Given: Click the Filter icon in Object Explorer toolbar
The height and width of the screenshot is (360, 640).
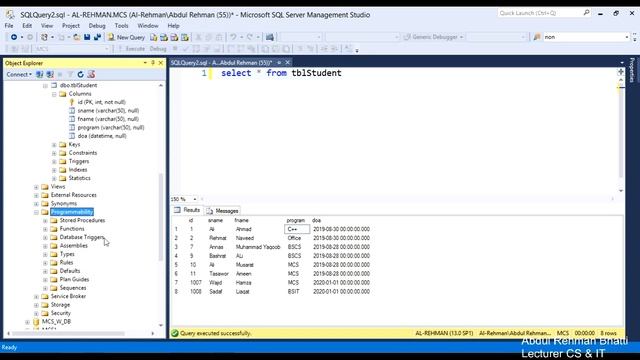Looking at the screenshot, I should [x=70, y=74].
